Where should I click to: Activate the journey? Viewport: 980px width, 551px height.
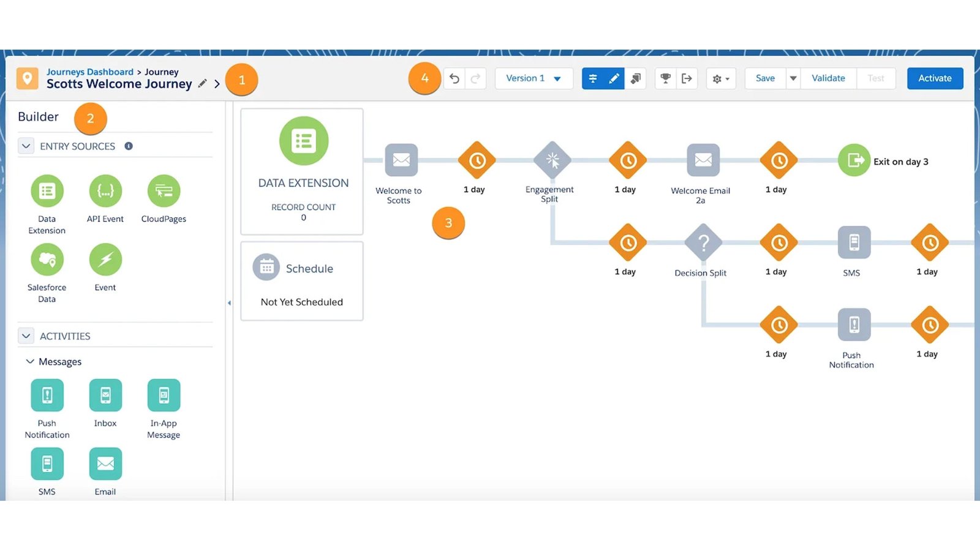click(935, 78)
